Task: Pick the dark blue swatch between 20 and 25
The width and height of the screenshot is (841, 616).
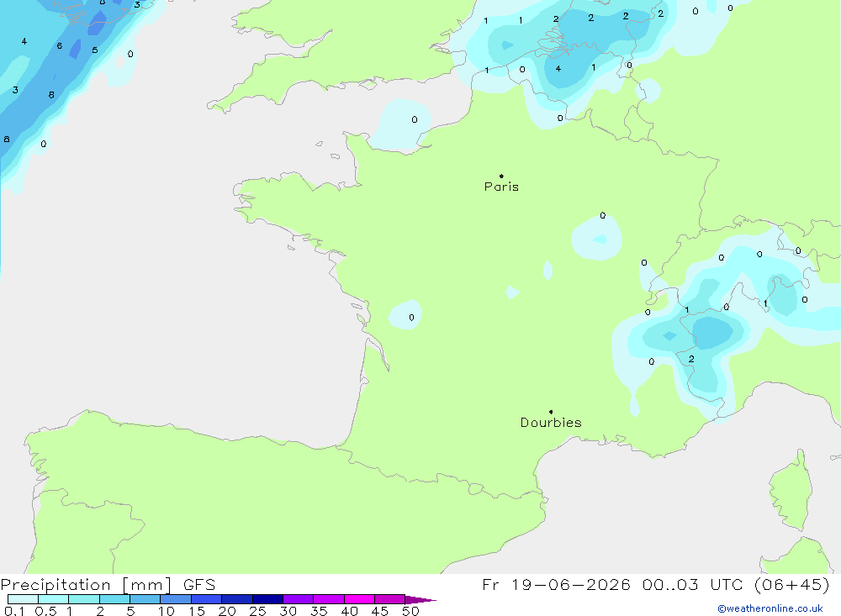Action: tap(237, 599)
